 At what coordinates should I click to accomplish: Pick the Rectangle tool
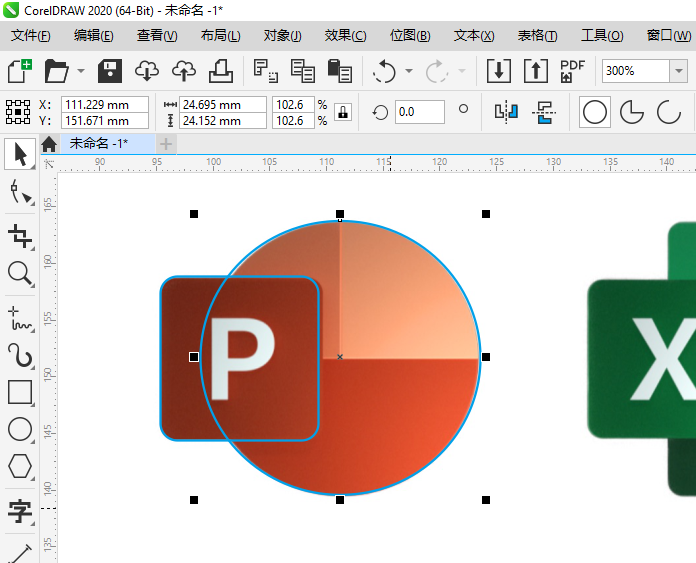[19, 392]
